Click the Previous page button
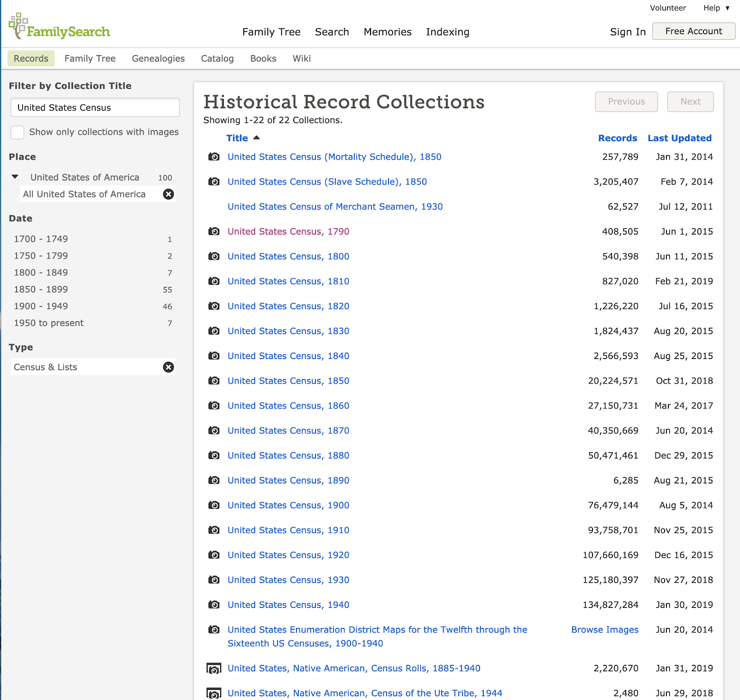The width and height of the screenshot is (740, 700). pyautogui.click(x=626, y=102)
